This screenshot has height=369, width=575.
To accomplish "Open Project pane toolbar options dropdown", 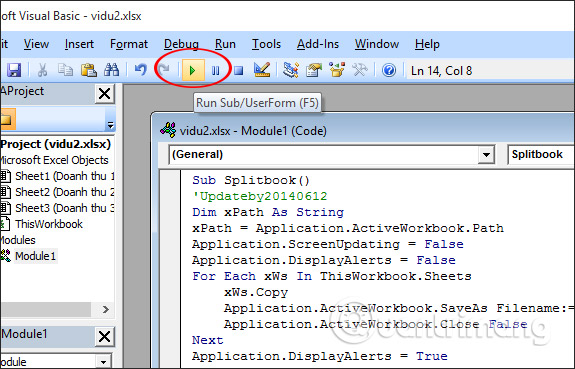I will [x=110, y=125].
